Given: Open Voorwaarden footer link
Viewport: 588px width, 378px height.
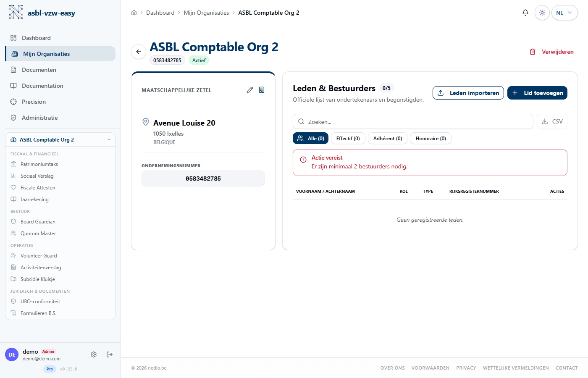Looking at the screenshot, I should [430, 368].
